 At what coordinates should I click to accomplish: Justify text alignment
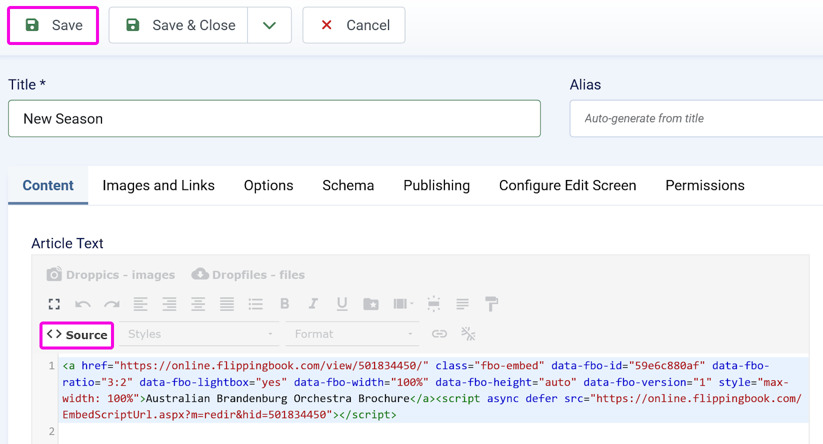pos(227,304)
